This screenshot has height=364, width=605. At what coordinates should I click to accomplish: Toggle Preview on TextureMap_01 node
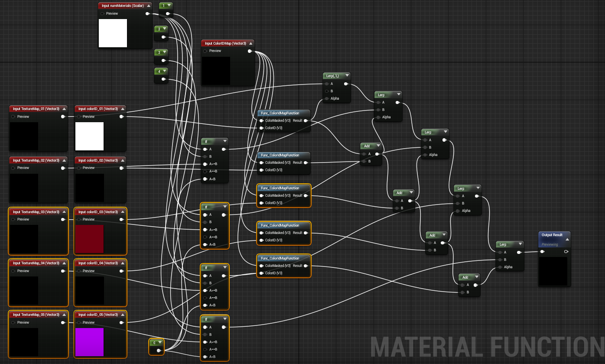[x=13, y=117]
